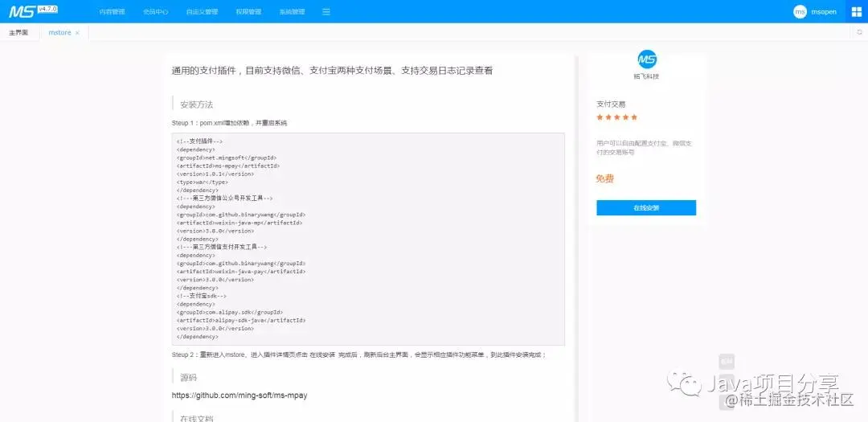Click the 在线安装 install button

click(646, 207)
